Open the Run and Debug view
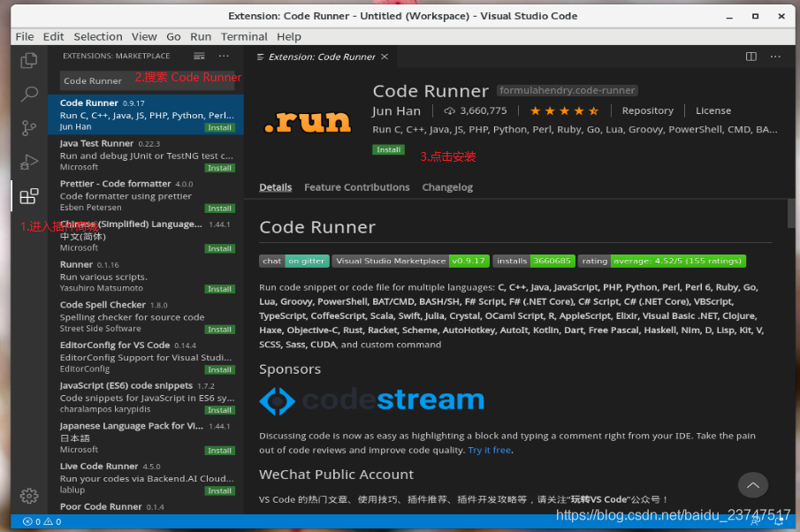 [28, 163]
